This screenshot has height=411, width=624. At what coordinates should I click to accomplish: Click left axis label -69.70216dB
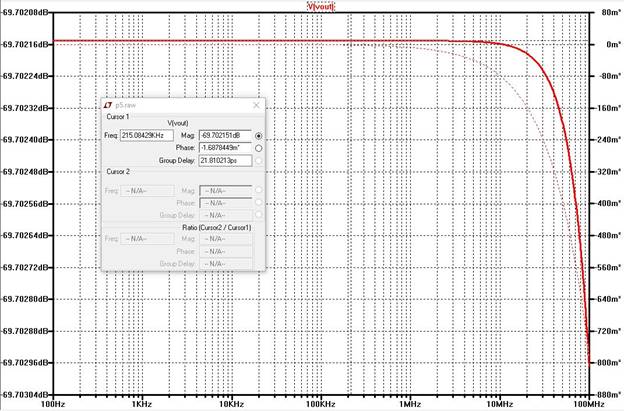pyautogui.click(x=25, y=44)
